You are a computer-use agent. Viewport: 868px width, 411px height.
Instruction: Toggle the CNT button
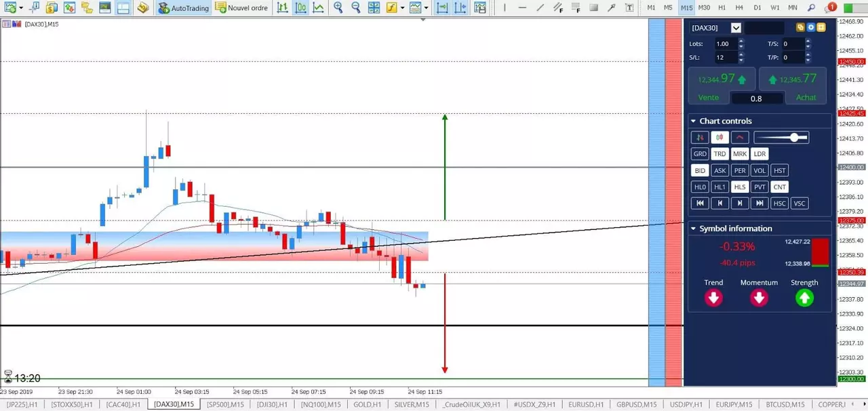(779, 187)
